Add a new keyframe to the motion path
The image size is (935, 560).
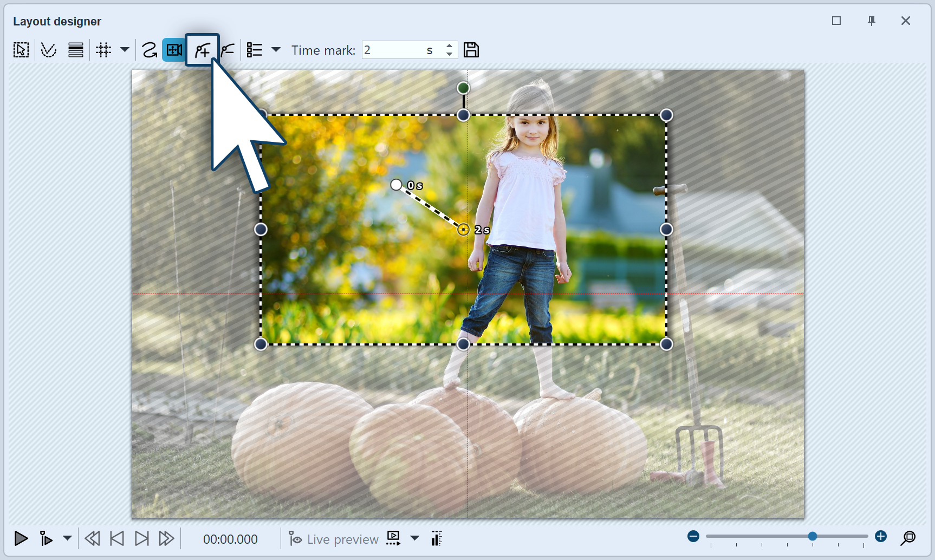click(x=202, y=50)
